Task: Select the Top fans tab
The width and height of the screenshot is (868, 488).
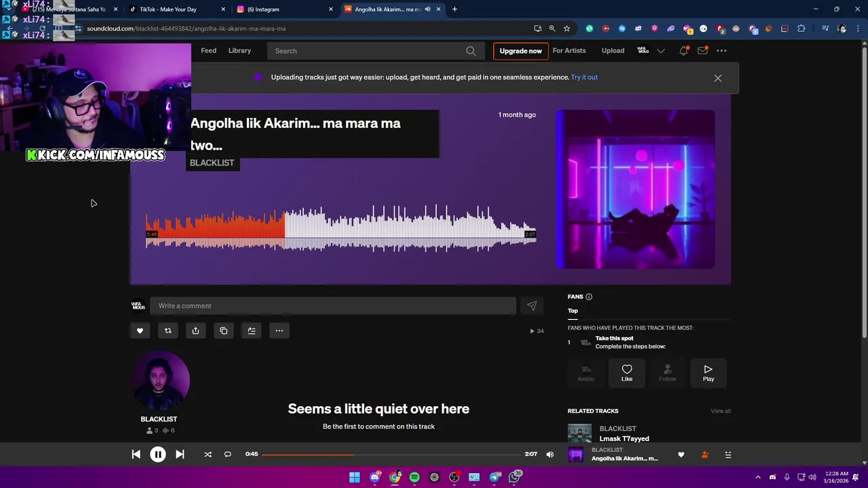Action: 573,310
